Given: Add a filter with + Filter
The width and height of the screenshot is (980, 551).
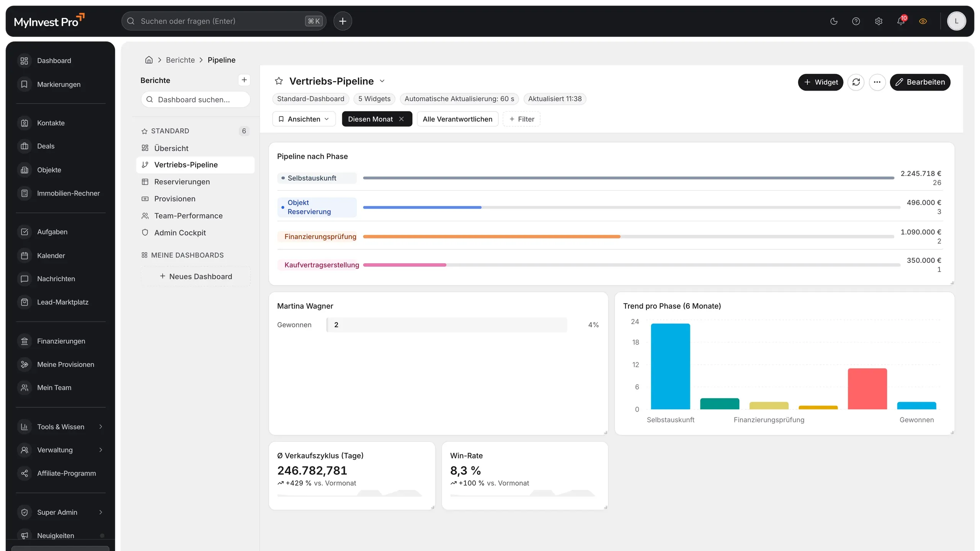Looking at the screenshot, I should coord(521,119).
